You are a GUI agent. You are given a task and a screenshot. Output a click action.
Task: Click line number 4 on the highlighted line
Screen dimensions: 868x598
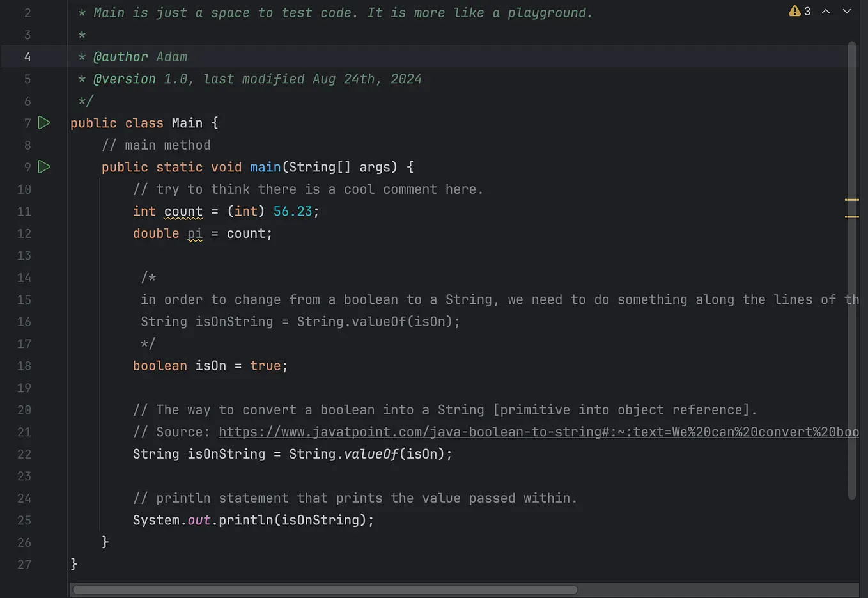pos(27,56)
